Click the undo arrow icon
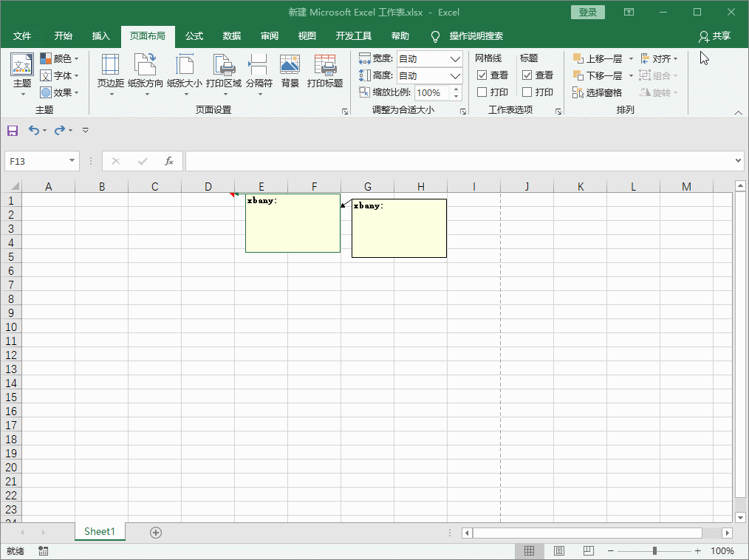749x560 pixels. 33,130
